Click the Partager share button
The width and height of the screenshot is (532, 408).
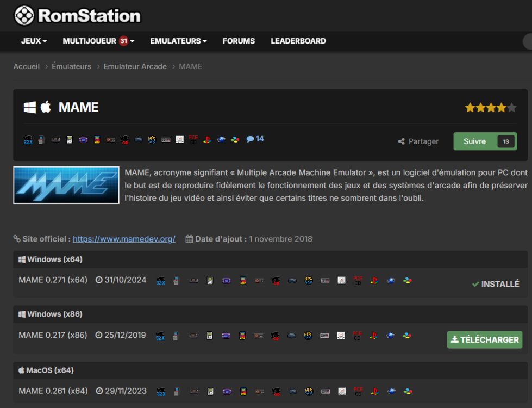[418, 141]
